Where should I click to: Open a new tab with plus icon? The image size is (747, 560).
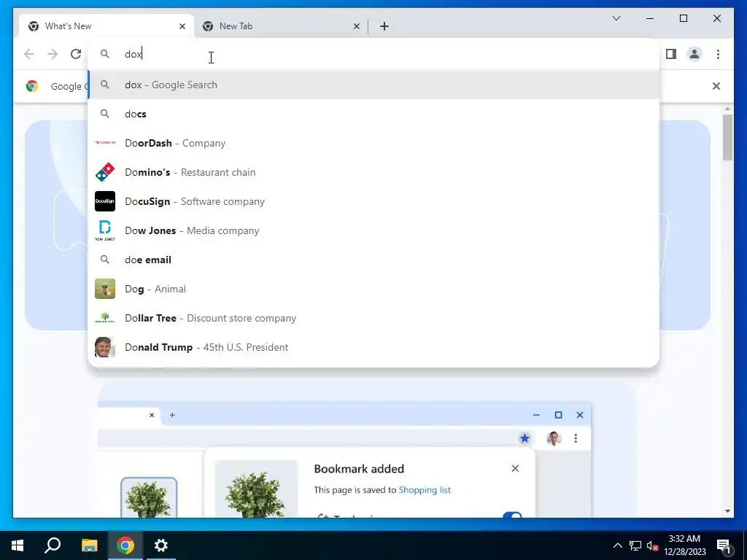point(384,26)
